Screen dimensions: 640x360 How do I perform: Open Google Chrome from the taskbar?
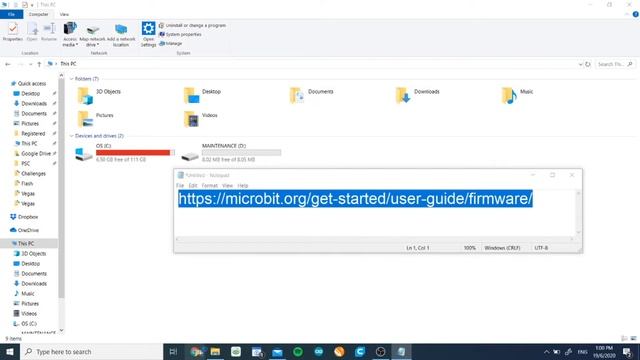(196, 351)
